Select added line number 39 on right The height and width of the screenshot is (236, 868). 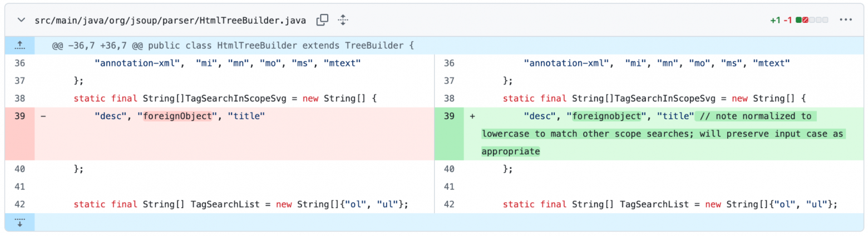click(449, 116)
